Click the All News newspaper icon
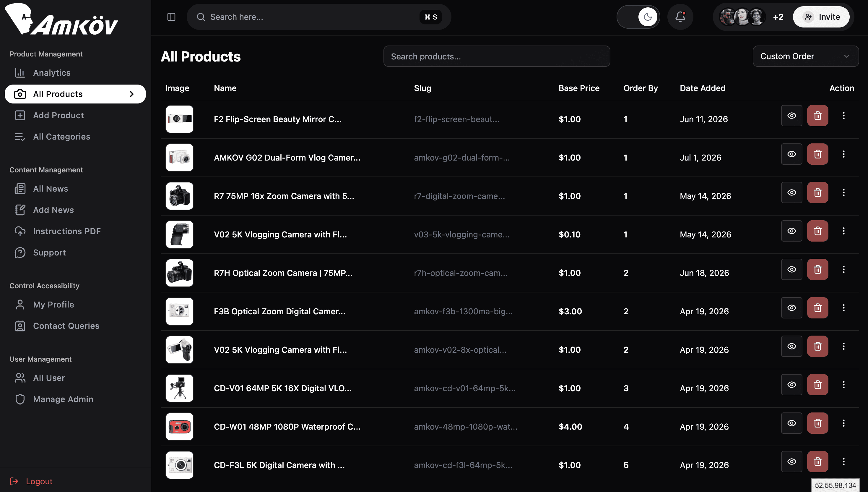 (20, 189)
